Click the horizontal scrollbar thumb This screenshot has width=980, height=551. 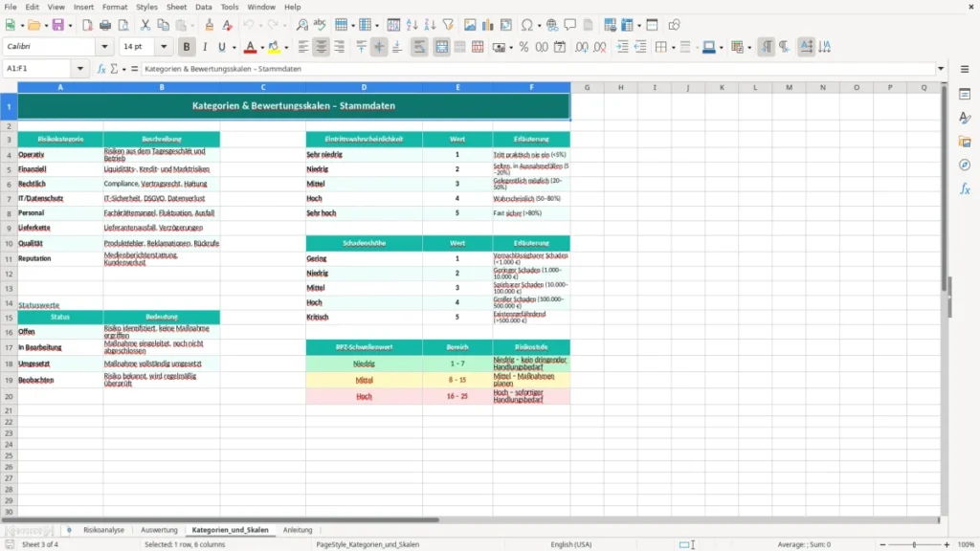tap(220, 519)
